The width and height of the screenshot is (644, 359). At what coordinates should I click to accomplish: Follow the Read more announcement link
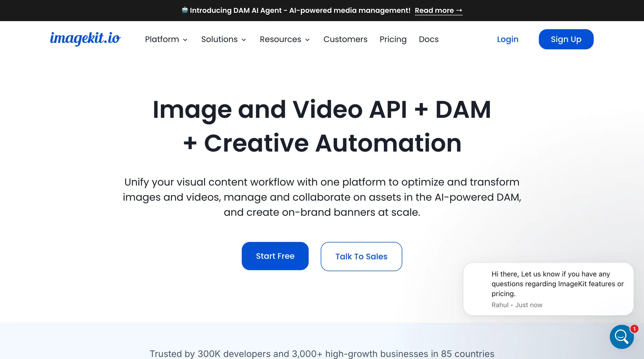click(438, 10)
